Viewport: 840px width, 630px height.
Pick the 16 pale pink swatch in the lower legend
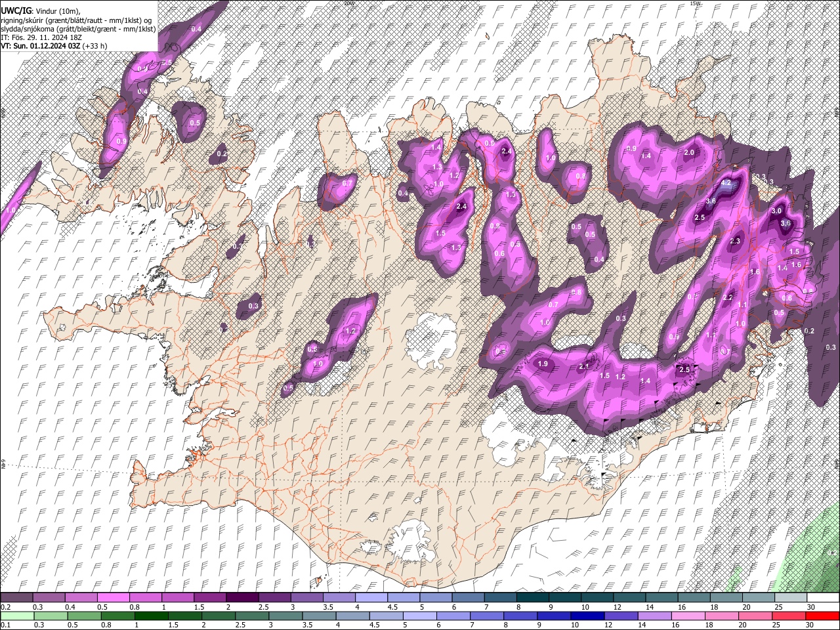coord(689,616)
